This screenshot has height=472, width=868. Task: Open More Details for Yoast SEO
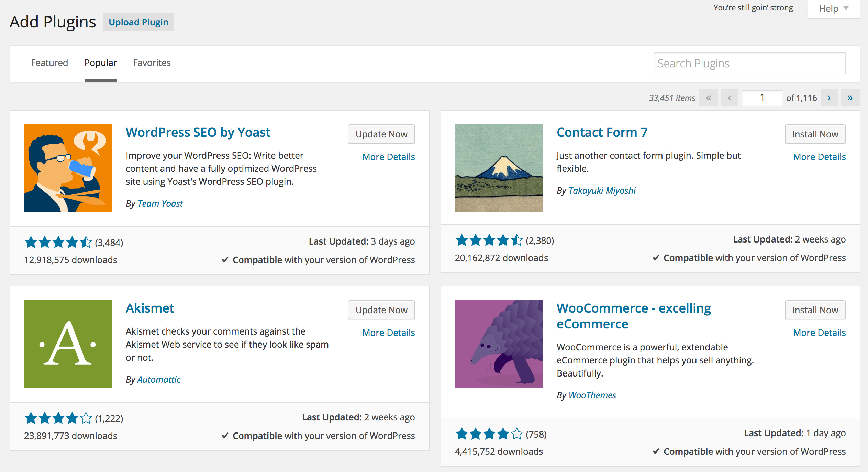(x=388, y=157)
